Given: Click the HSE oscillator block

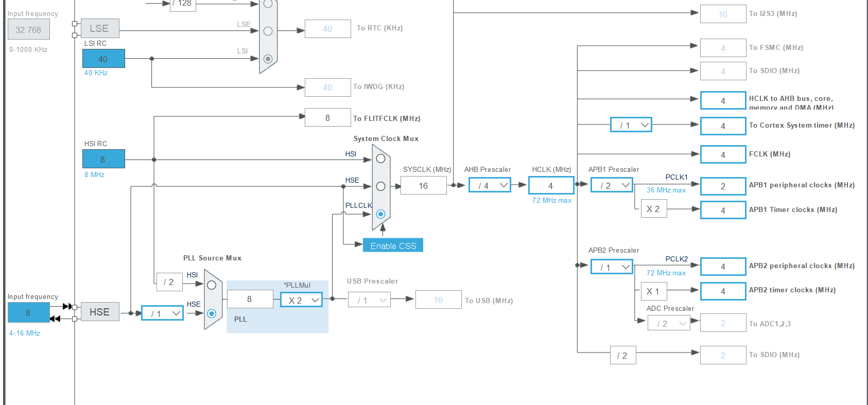Looking at the screenshot, I should [x=99, y=312].
